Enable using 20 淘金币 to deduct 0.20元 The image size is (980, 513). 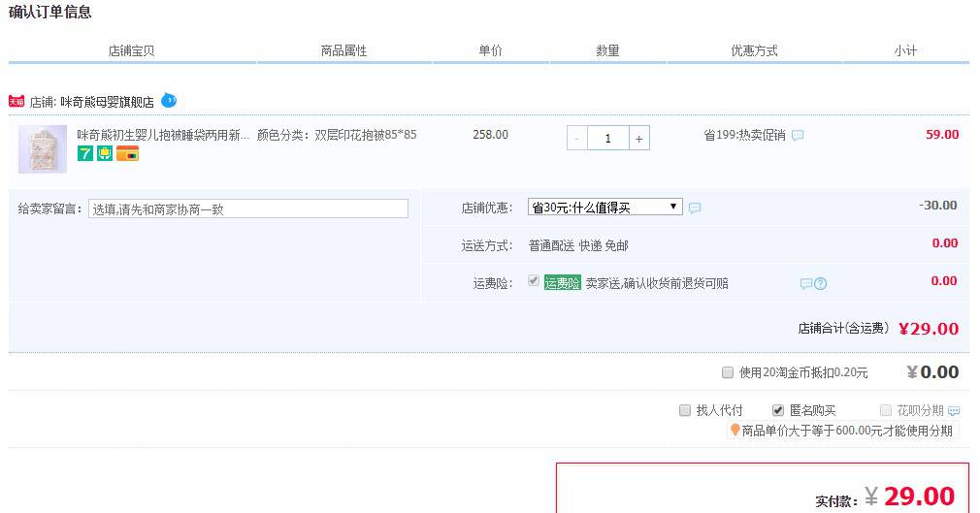[728, 372]
